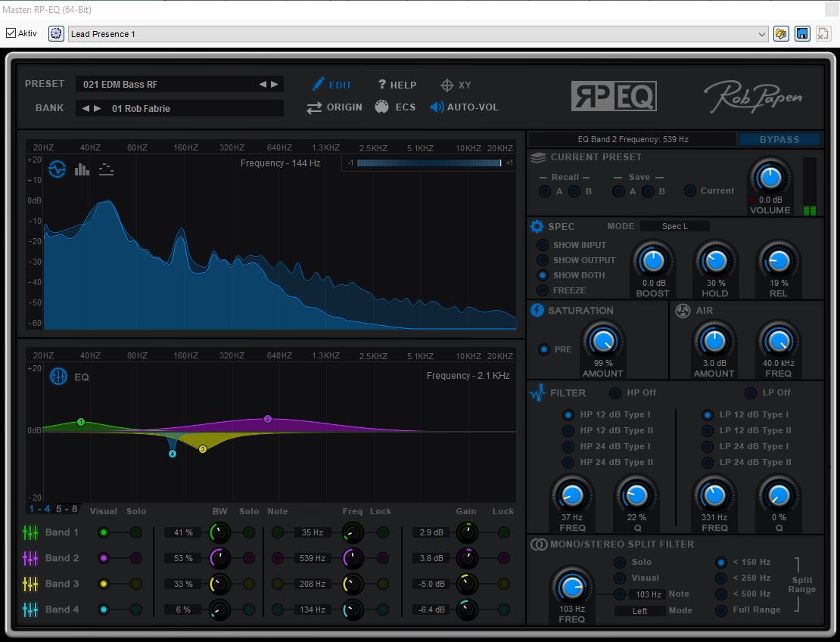
Task: Toggle HP Off switch
Action: (615, 392)
